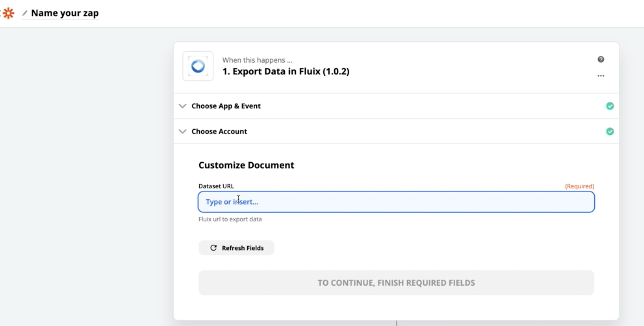Expand the Choose Account chevron
Screen dimensions: 644x326
click(x=183, y=131)
